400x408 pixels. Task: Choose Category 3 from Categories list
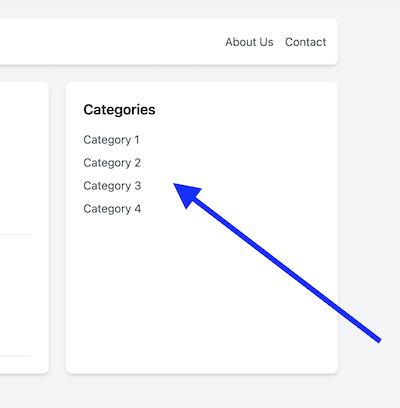(112, 186)
